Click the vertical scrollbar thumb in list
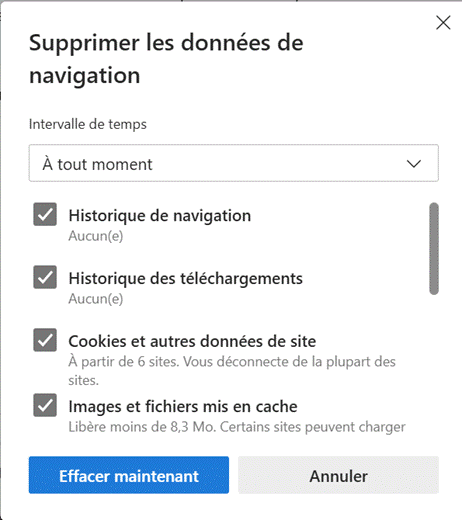462x520 pixels. [434, 249]
